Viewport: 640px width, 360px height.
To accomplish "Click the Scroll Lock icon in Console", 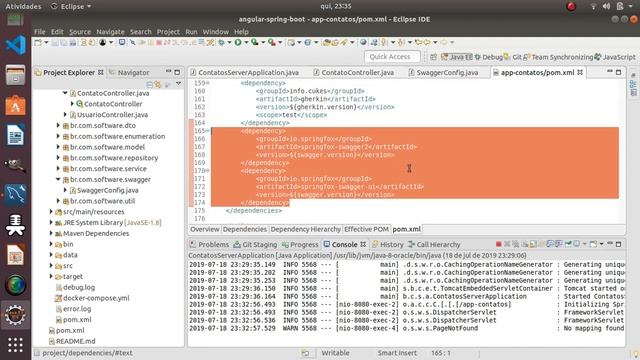I will pos(533,244).
